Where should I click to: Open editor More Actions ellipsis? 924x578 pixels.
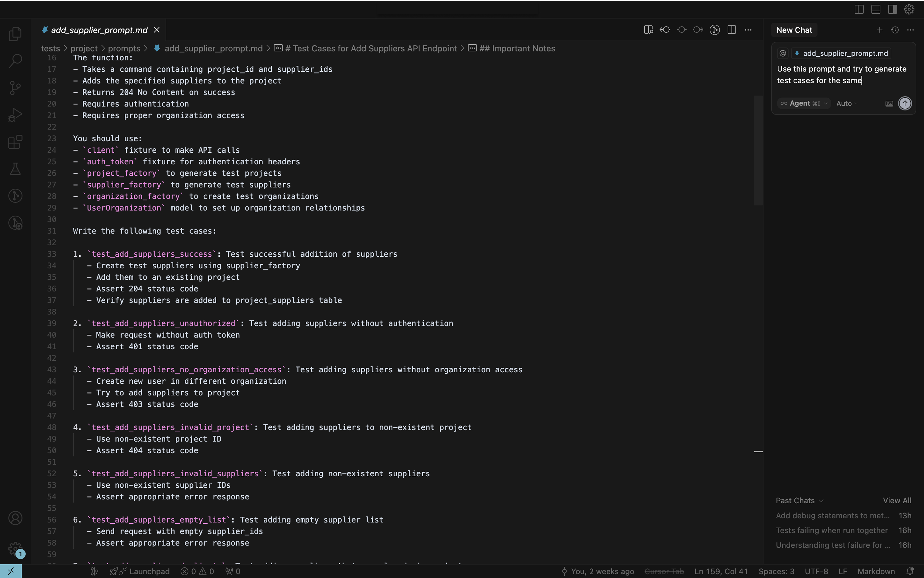[x=748, y=30]
